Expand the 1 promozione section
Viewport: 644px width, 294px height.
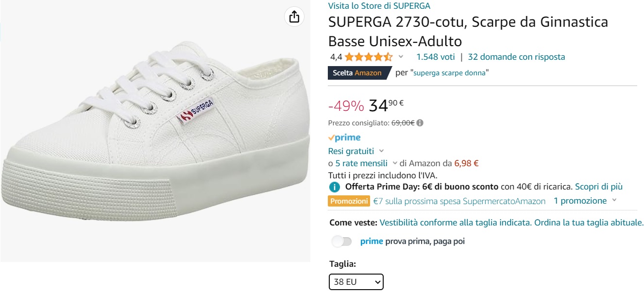(x=580, y=200)
